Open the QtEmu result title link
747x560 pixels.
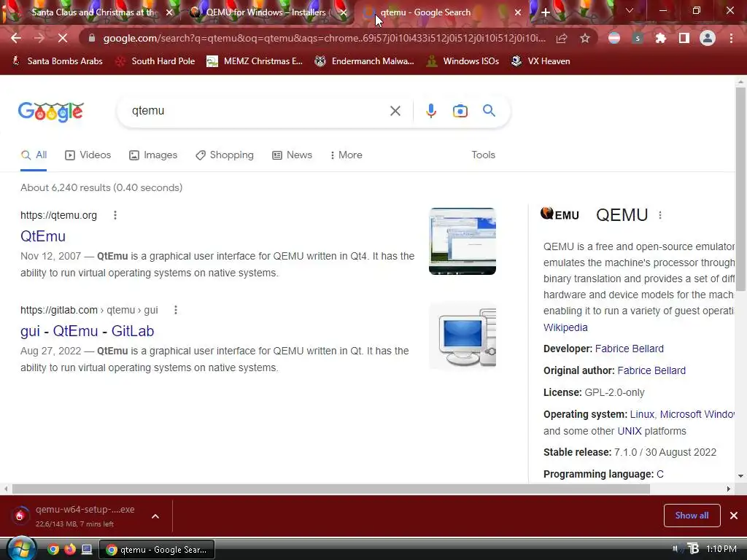click(x=43, y=236)
